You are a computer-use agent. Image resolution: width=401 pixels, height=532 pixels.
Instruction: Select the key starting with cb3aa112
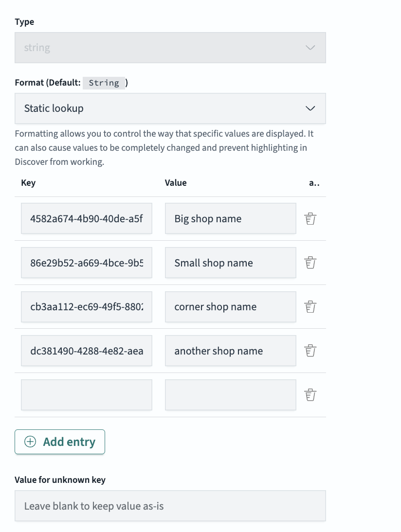86,306
